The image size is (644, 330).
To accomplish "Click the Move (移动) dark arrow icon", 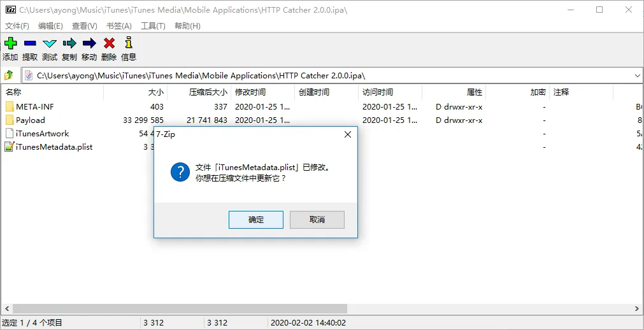I will (89, 43).
